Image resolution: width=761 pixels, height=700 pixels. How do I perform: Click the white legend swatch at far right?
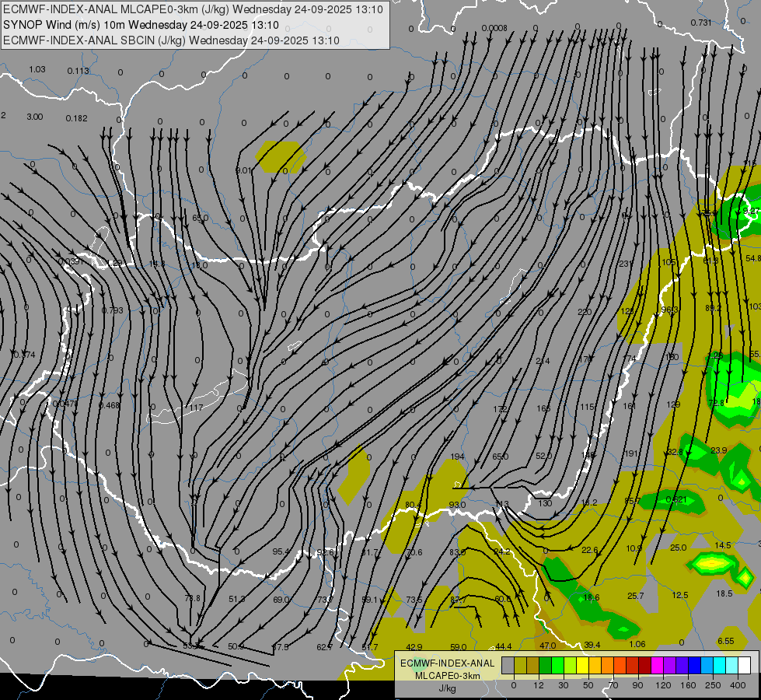(x=745, y=666)
